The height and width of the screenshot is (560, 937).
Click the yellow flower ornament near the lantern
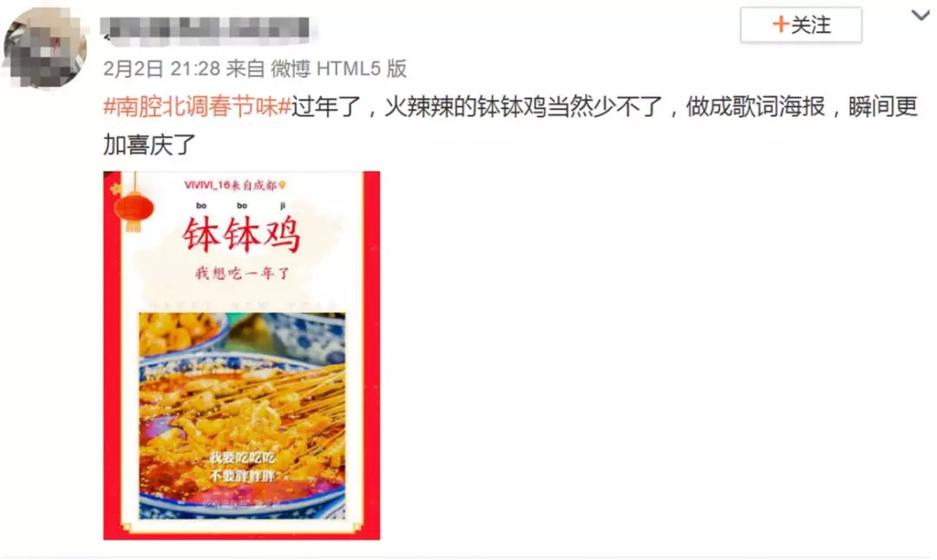click(x=115, y=189)
